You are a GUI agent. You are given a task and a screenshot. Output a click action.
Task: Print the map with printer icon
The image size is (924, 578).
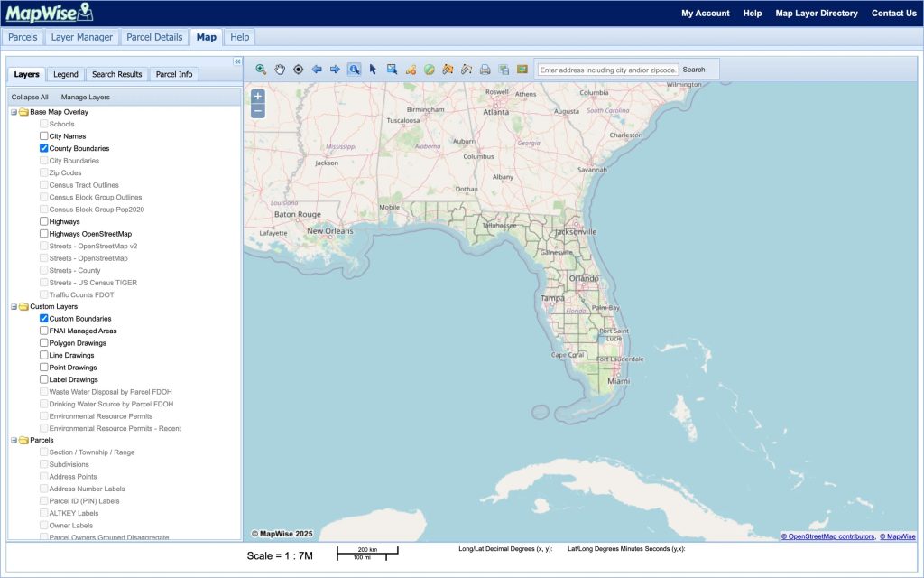tap(485, 70)
